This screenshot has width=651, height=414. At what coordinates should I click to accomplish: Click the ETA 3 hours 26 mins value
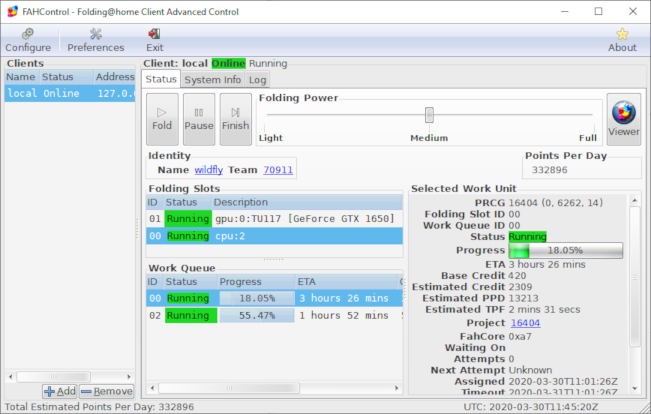[547, 265]
